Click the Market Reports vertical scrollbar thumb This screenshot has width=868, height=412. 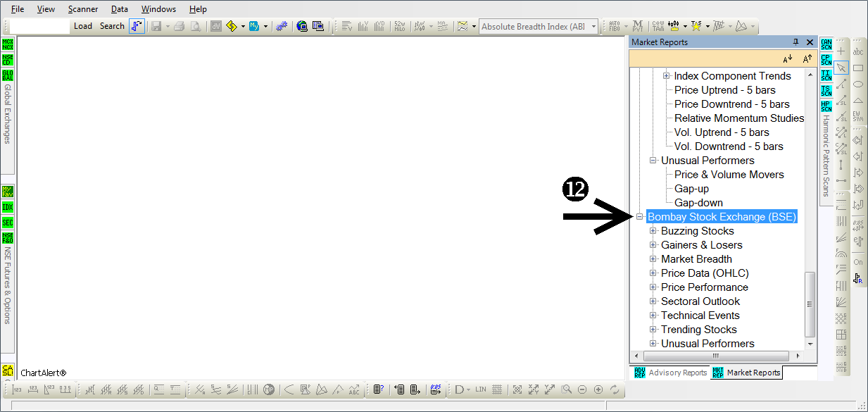coord(810,305)
